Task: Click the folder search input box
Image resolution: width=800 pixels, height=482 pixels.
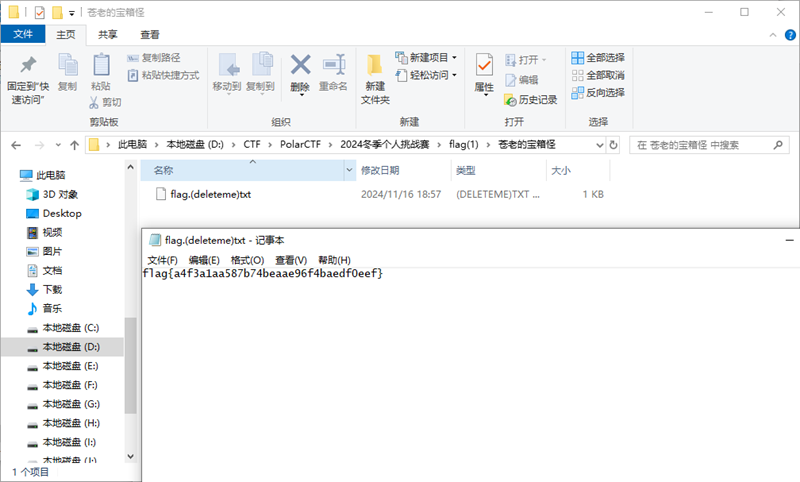Action: [x=710, y=145]
